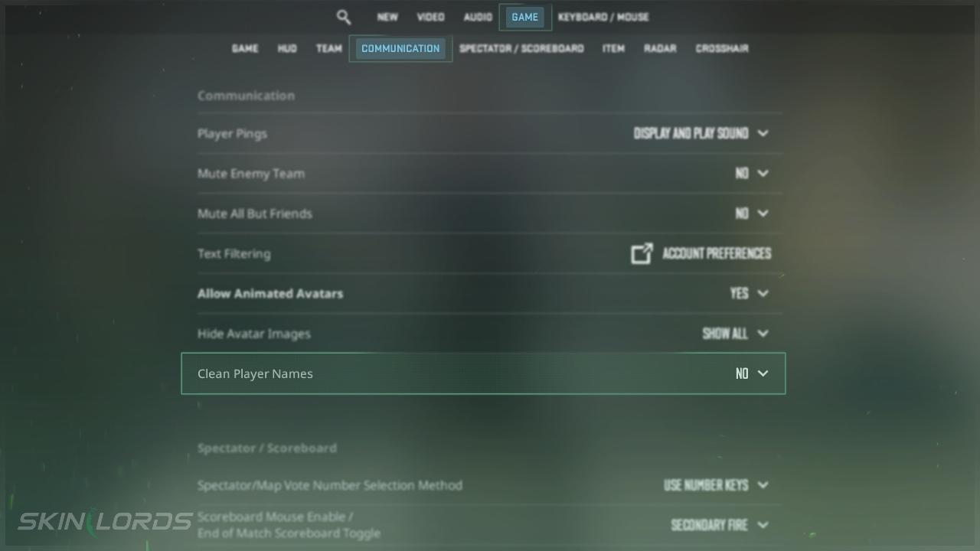Expand the Mute Enemy Team dropdown

click(752, 174)
